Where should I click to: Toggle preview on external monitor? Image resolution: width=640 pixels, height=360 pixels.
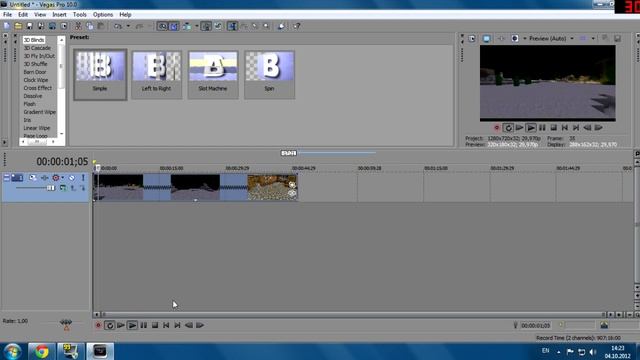click(x=487, y=38)
